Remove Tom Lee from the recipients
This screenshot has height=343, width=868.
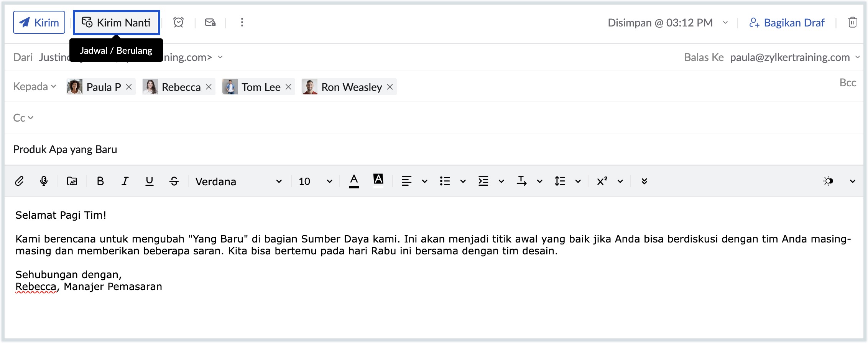[289, 87]
